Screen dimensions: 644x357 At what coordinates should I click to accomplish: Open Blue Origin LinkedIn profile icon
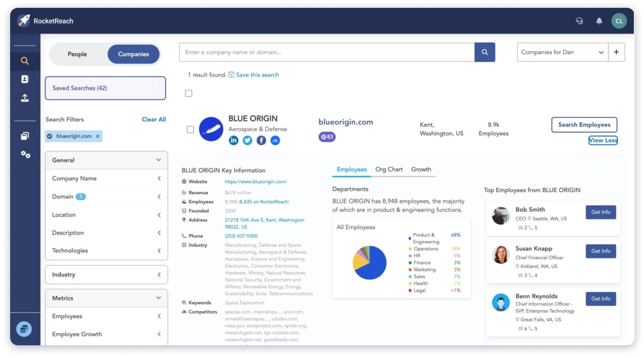233,140
